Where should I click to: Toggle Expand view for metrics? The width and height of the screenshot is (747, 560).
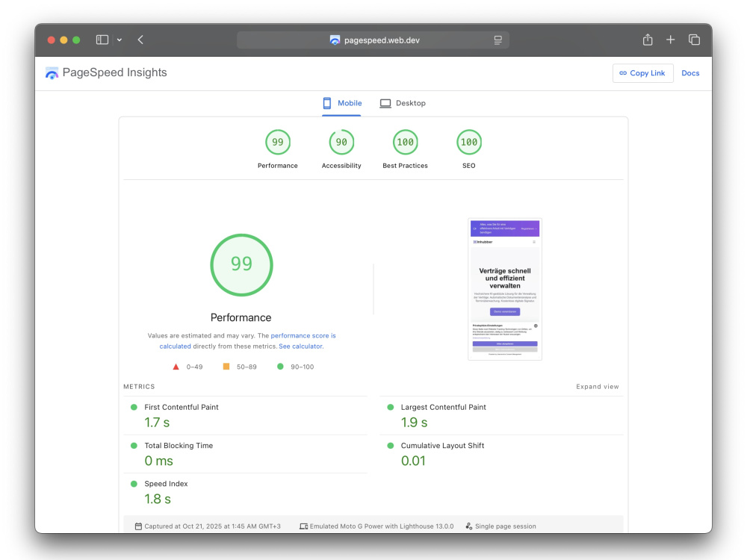pyautogui.click(x=598, y=387)
